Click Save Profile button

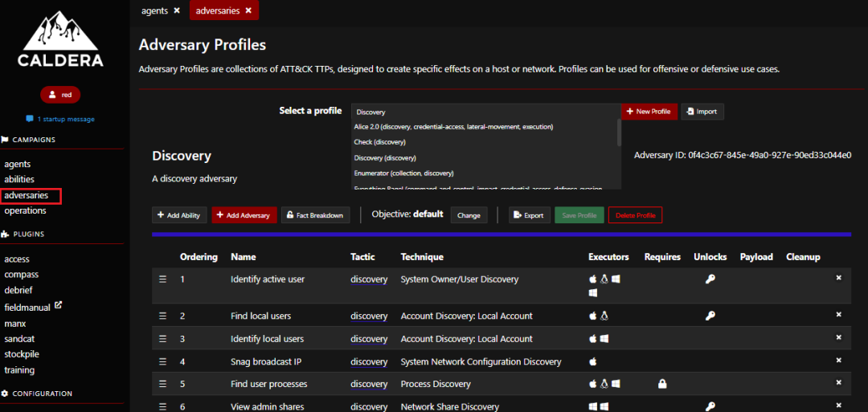coord(579,215)
